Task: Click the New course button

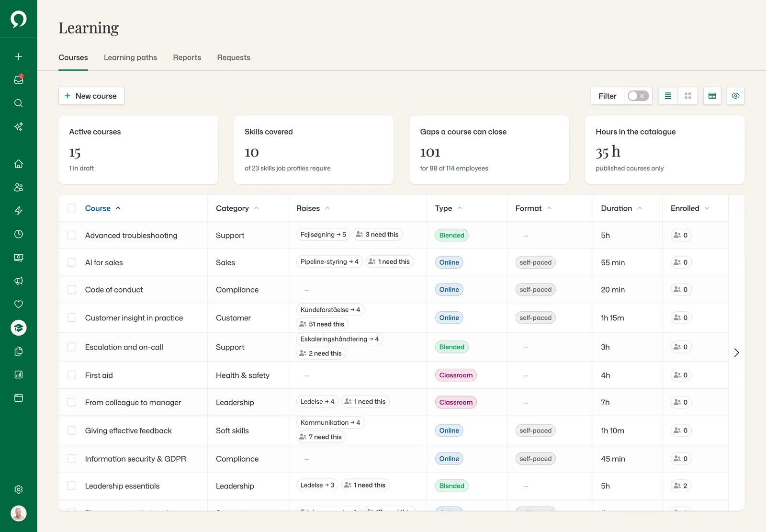Action: [91, 96]
